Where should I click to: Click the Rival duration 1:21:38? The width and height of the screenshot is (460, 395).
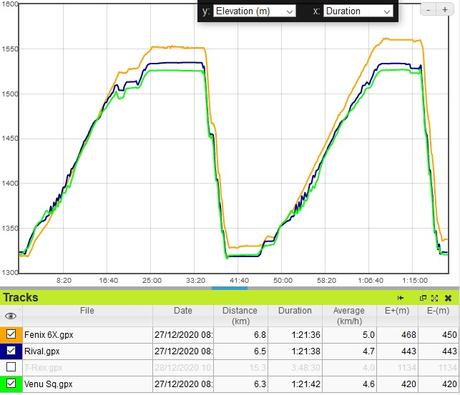[x=306, y=351]
